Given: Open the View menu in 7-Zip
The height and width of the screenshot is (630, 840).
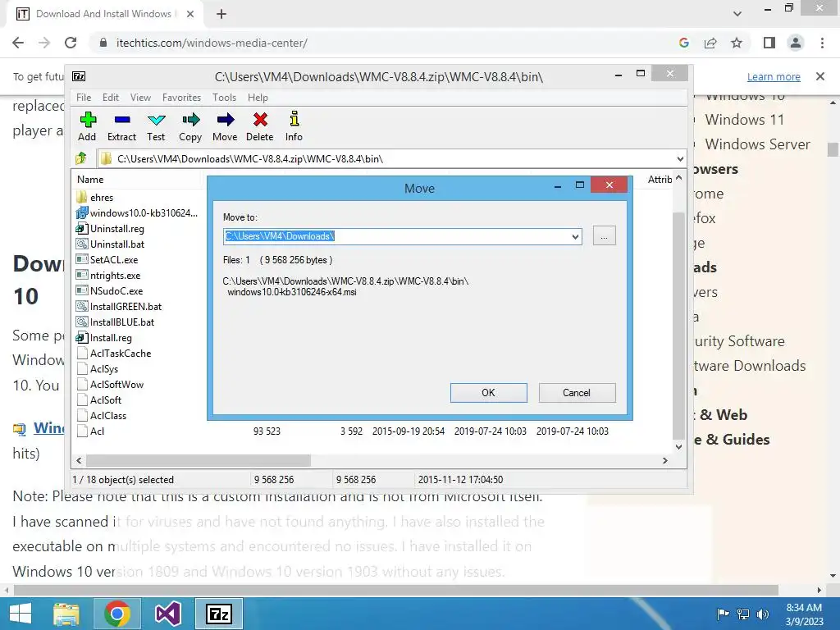Looking at the screenshot, I should click(x=140, y=98).
